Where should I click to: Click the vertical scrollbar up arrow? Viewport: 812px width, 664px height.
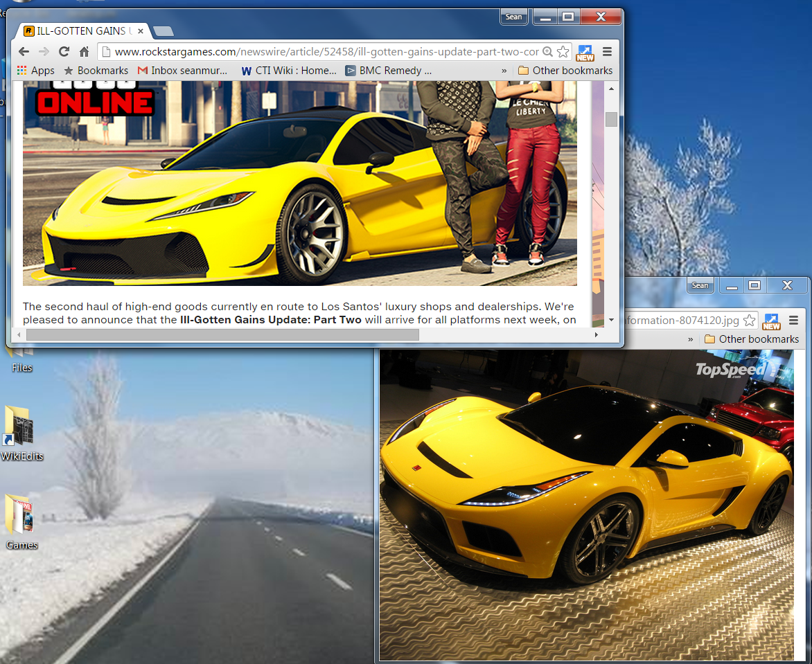click(x=611, y=89)
